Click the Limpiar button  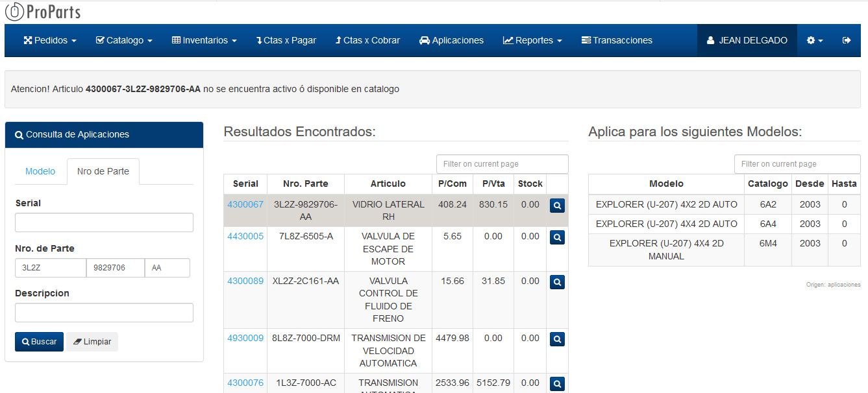tap(92, 342)
